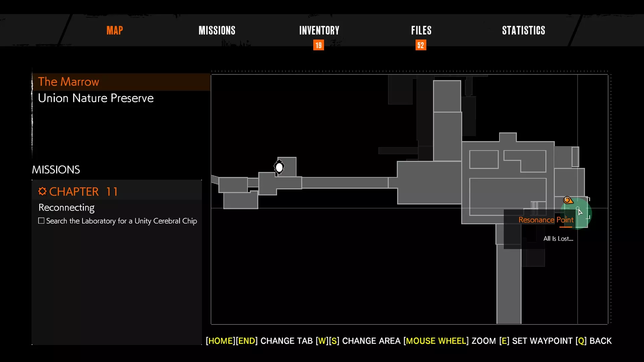Go to the Statistics tab
The height and width of the screenshot is (362, 644).
point(523,31)
